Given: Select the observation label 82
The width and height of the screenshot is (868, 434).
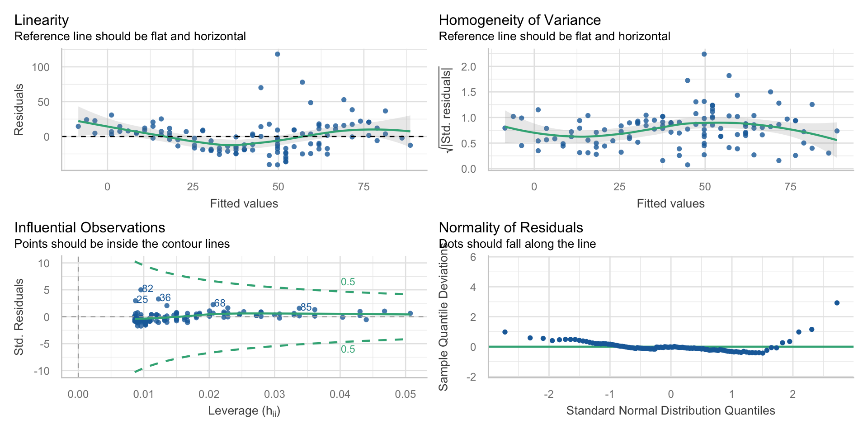Looking at the screenshot, I should click(148, 289).
